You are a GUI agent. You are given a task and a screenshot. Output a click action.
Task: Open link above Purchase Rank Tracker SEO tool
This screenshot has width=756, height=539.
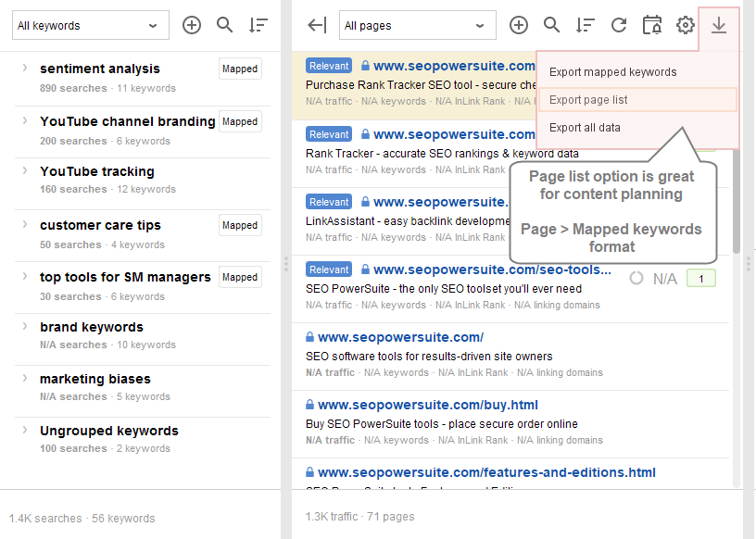pos(454,66)
